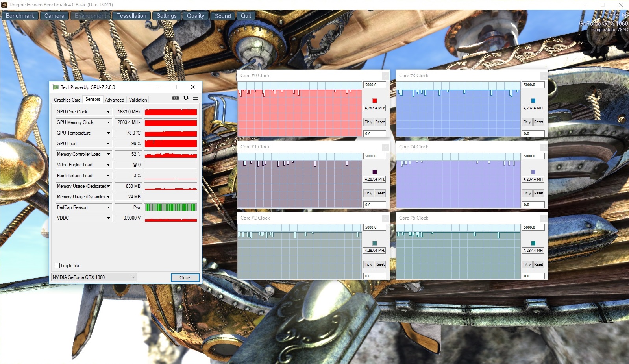Image resolution: width=629 pixels, height=364 pixels.
Task: Expand the Bus Interface Load dropdown
Action: tap(108, 176)
